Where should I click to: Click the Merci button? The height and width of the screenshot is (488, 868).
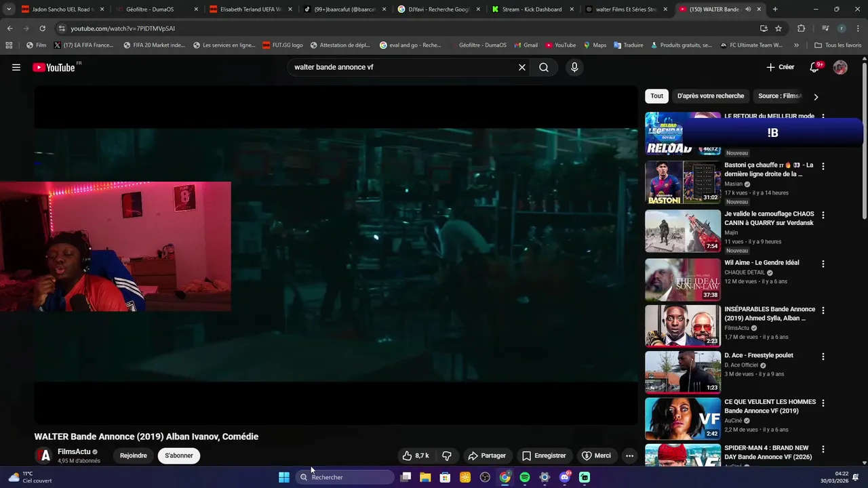[x=596, y=455]
